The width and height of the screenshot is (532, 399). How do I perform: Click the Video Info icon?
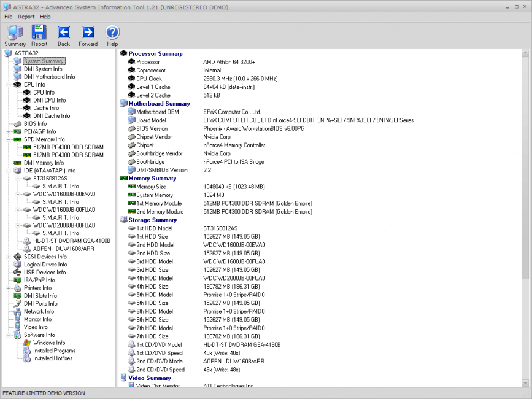[x=18, y=327]
